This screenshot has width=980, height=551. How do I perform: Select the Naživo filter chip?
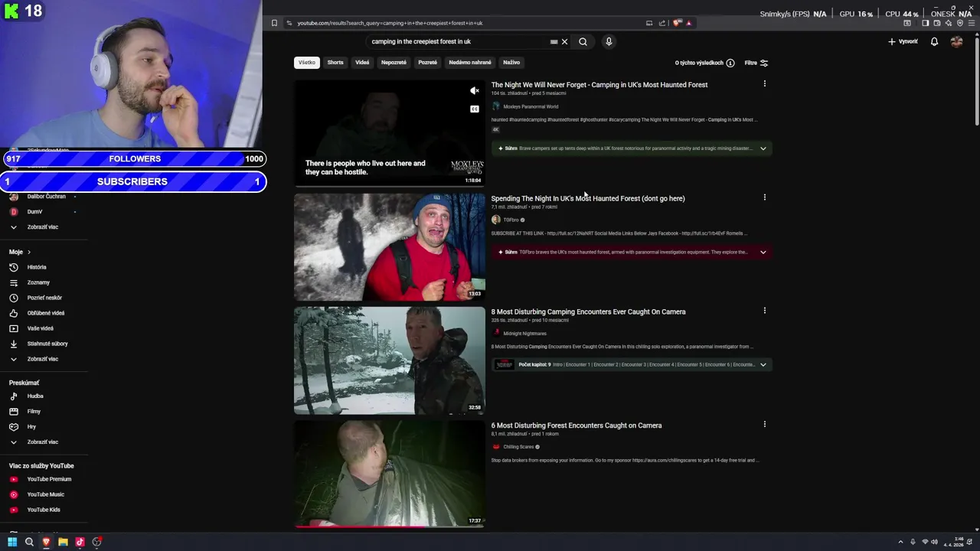pyautogui.click(x=511, y=63)
